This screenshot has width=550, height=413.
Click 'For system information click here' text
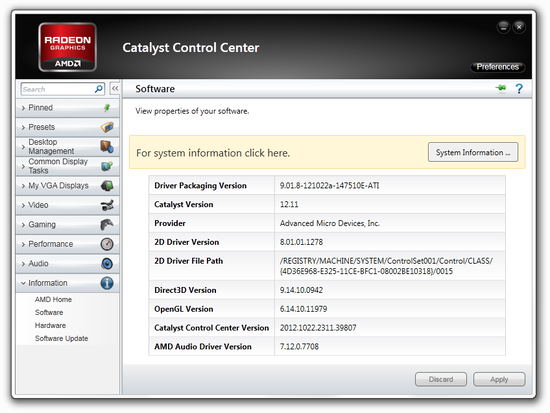(x=213, y=153)
